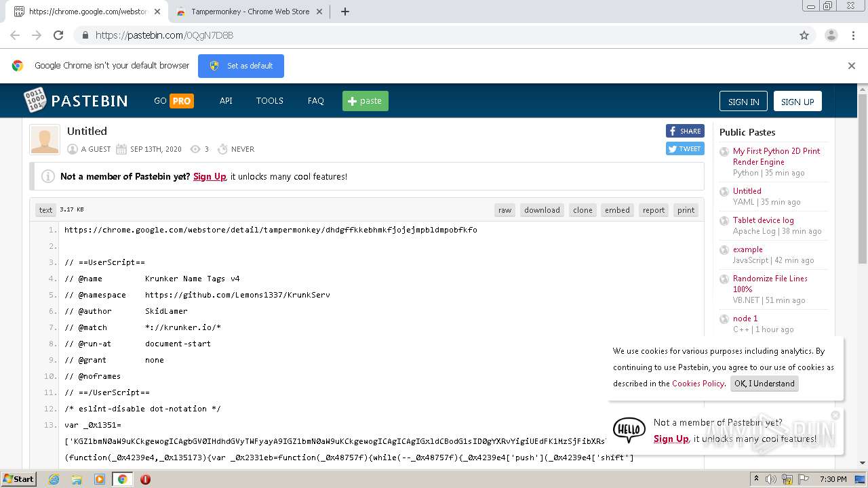The image size is (868, 488).
Task: Open Tablet device log paste
Action: pos(763,220)
